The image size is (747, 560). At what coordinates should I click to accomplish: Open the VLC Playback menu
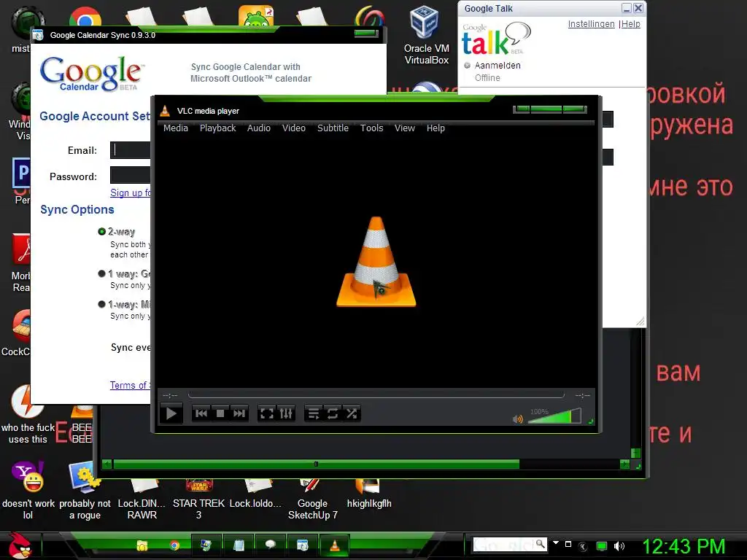pos(217,128)
